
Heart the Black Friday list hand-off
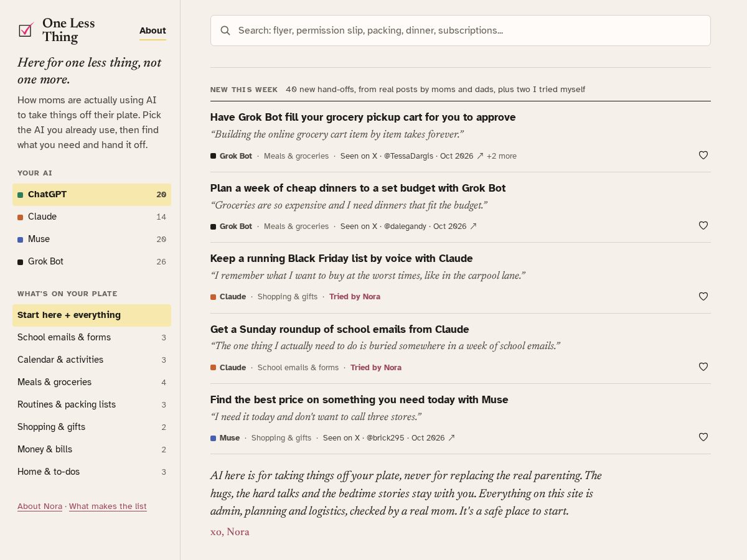(x=703, y=297)
